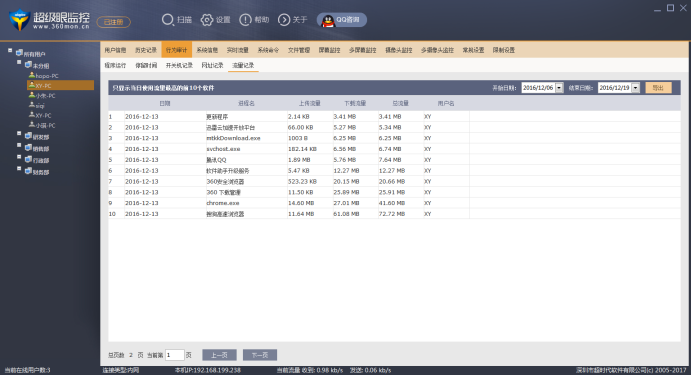692x375 pixels.
Task: Click the current page number field
Action: [x=174, y=355]
